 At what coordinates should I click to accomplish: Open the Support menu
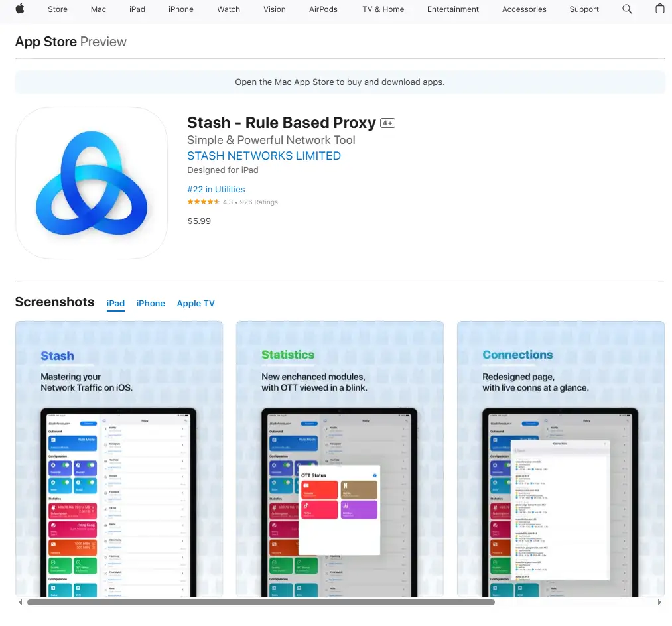(x=584, y=9)
